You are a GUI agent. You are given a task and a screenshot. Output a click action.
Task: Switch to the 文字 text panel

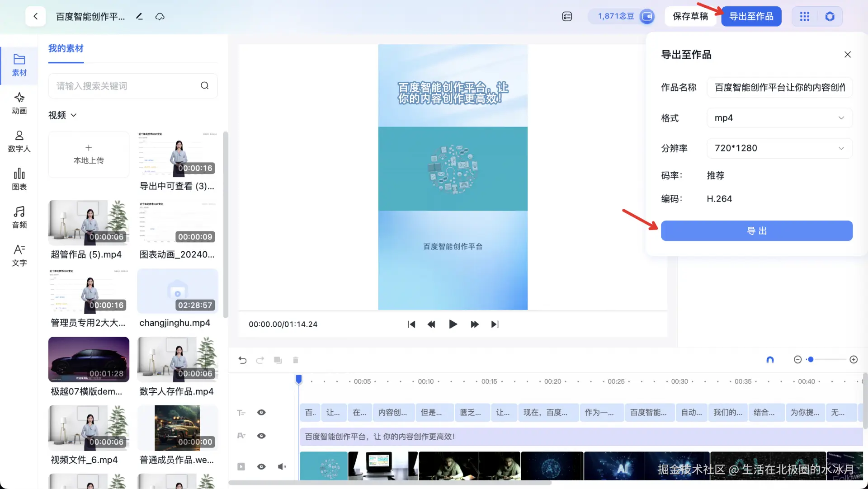tap(19, 255)
